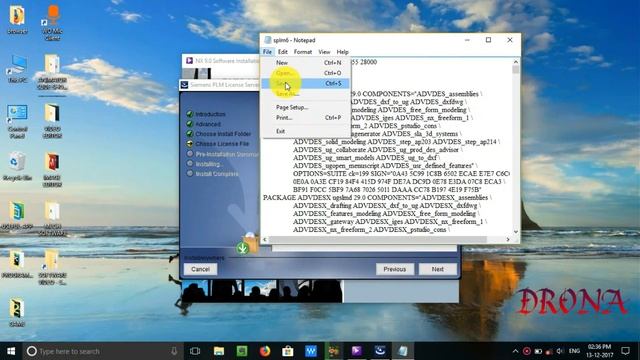This screenshot has width=640, height=360.
Task: Click the NX 9.0 Software Installation window icon
Action: click(189, 61)
